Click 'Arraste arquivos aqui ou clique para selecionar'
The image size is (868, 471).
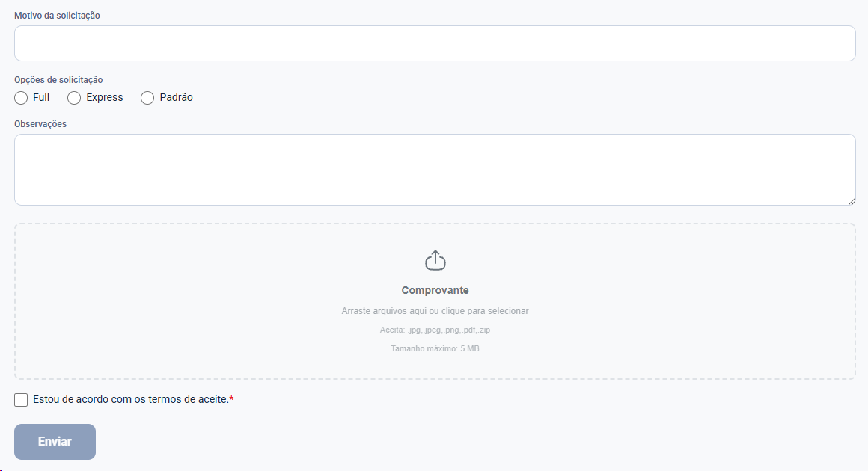435,311
